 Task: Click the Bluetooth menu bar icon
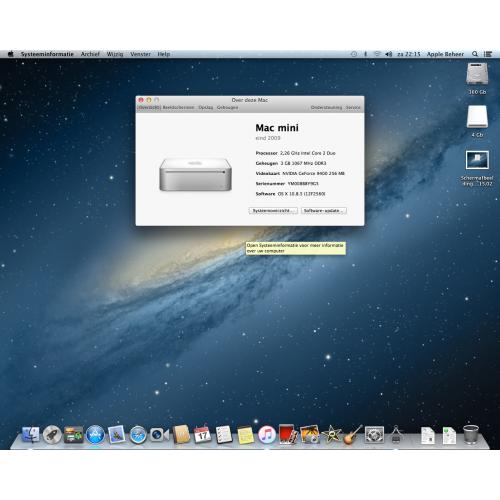(365, 54)
